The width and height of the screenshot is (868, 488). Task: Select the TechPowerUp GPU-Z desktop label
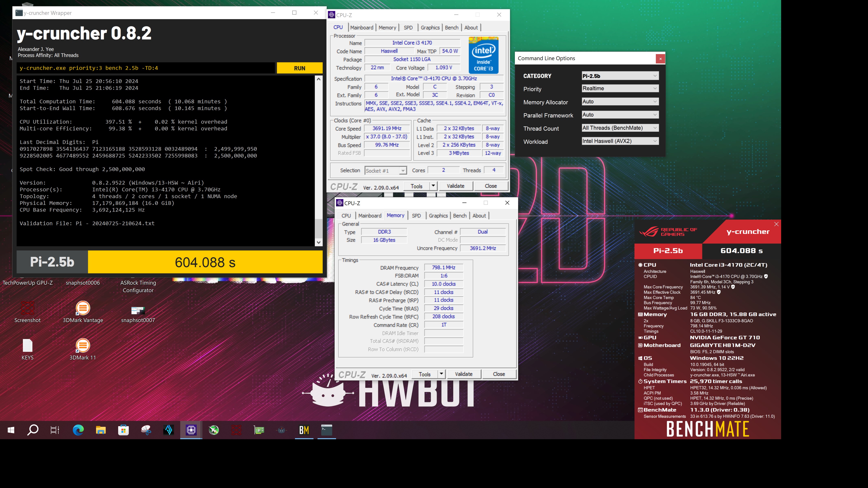coord(28,283)
